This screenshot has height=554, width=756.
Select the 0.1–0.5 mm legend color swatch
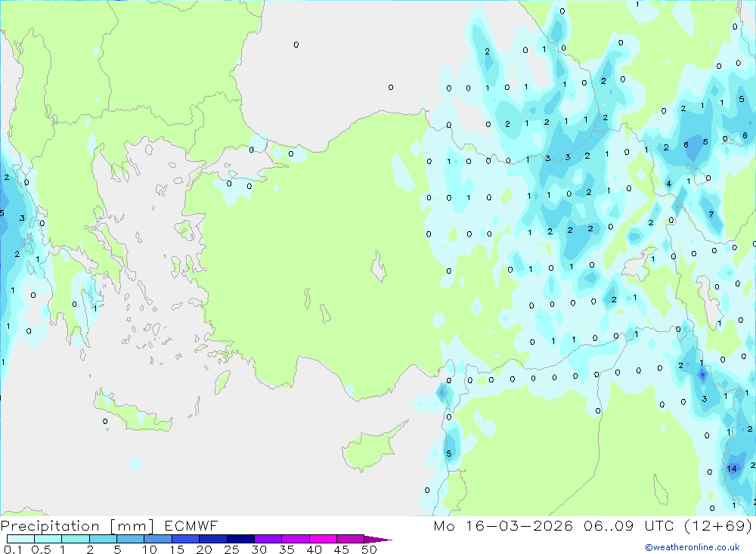20,539
